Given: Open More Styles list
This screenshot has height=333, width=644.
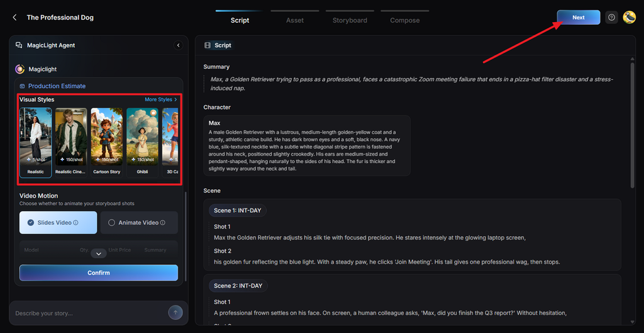Looking at the screenshot, I should (161, 99).
